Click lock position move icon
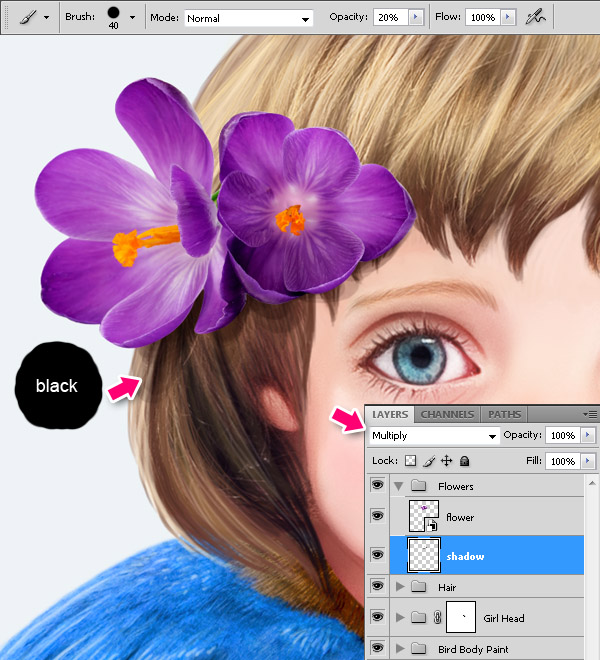Viewport: 600px width, 660px height. (x=446, y=461)
